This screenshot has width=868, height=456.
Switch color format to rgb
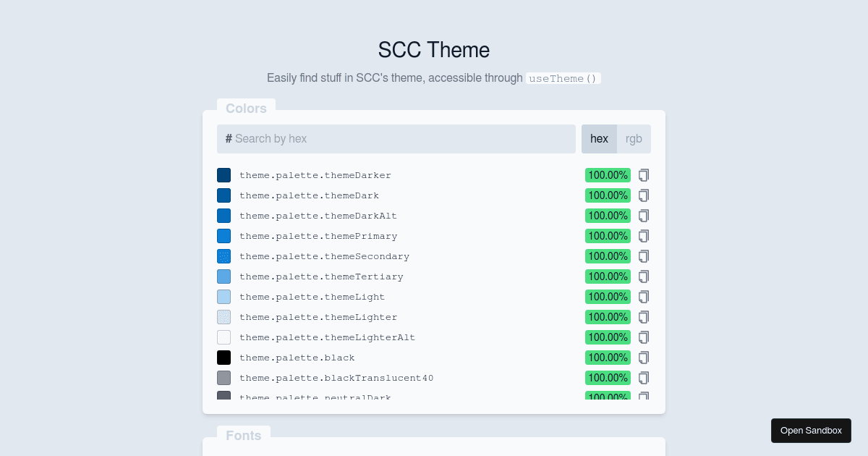tap(634, 139)
